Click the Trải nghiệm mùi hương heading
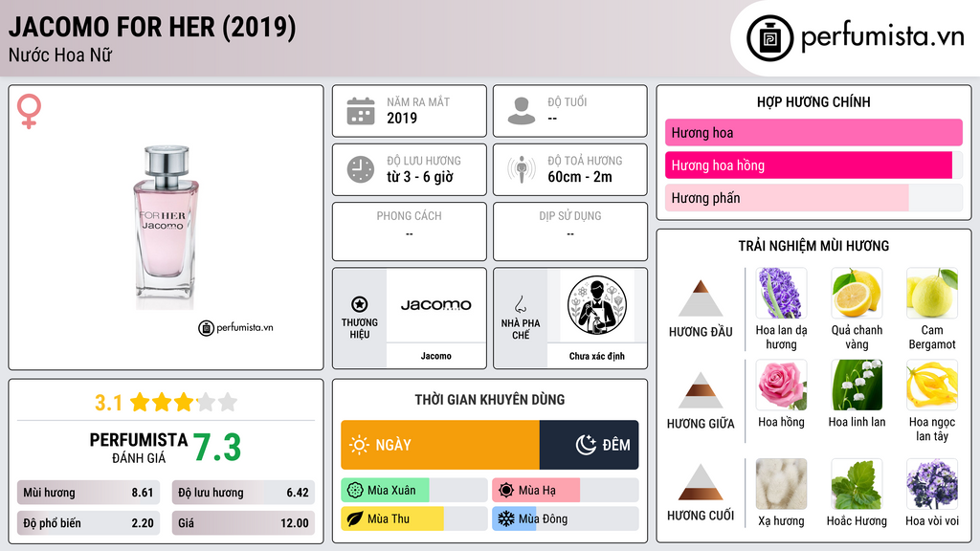The width and height of the screenshot is (980, 551). pyautogui.click(x=813, y=246)
